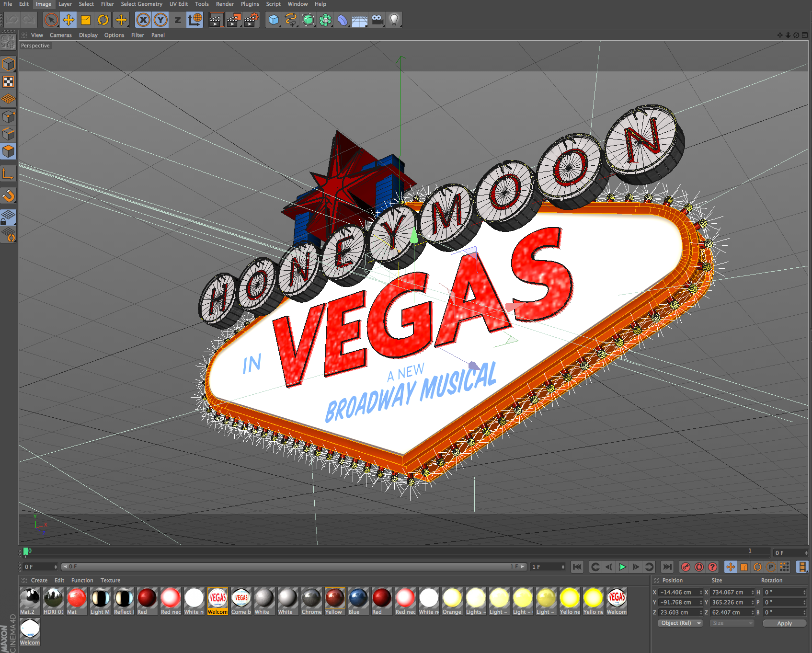Open the material manager Texture menu
The width and height of the screenshot is (812, 653).
(x=110, y=580)
